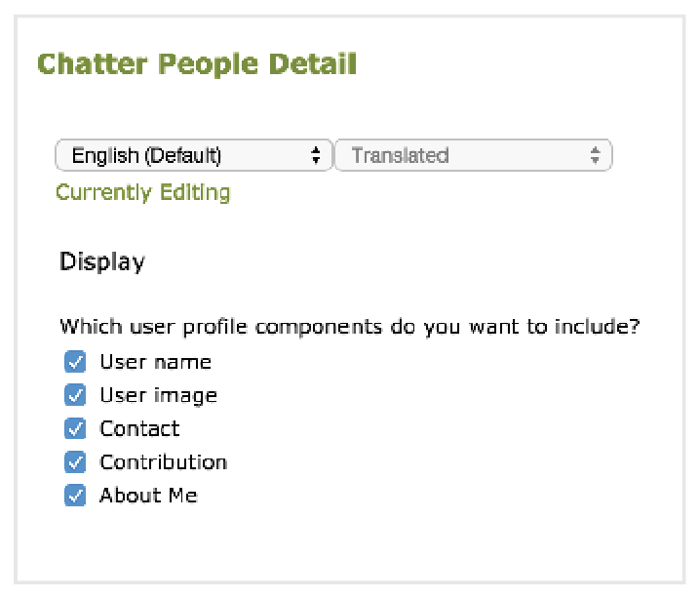The image size is (700, 599).
Task: Click the user profile components question text
Action: [x=349, y=327]
